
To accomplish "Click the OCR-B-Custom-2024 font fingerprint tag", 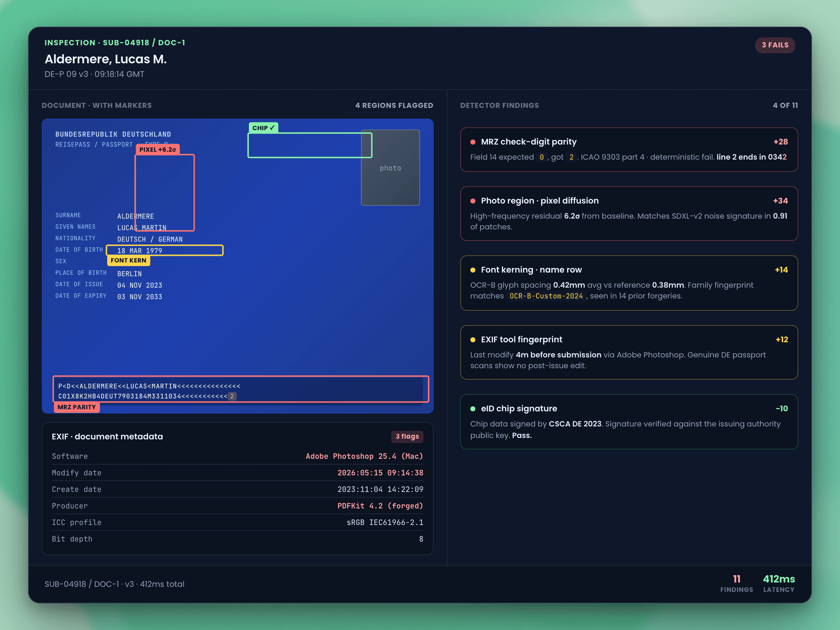I will pos(546,296).
